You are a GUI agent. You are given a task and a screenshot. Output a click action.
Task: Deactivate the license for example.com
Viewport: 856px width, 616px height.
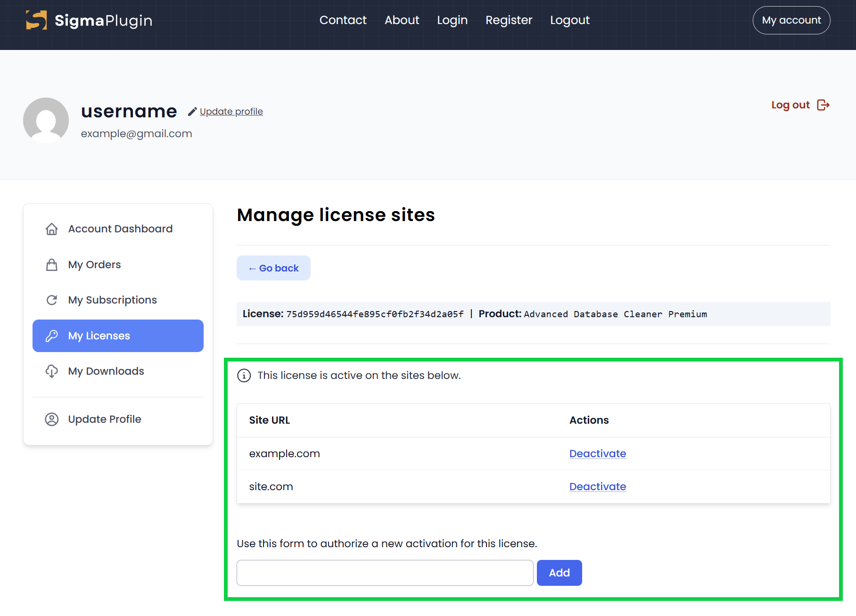tap(598, 454)
